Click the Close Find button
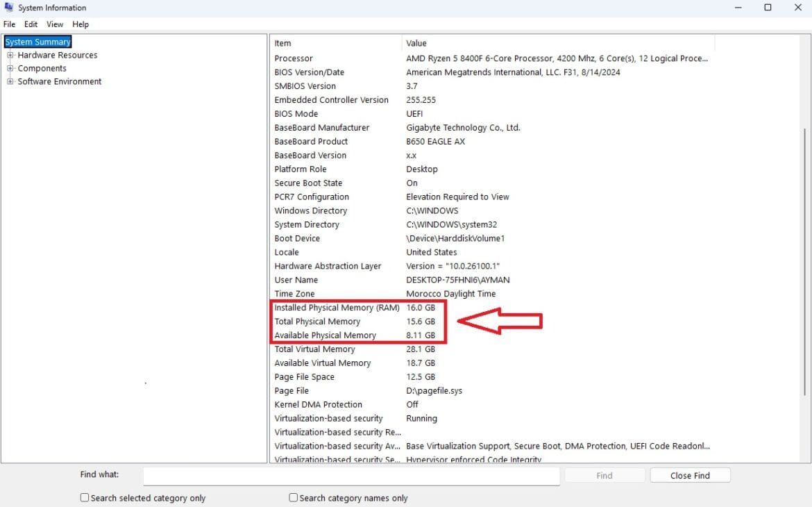The width and height of the screenshot is (812, 507). 690,475
